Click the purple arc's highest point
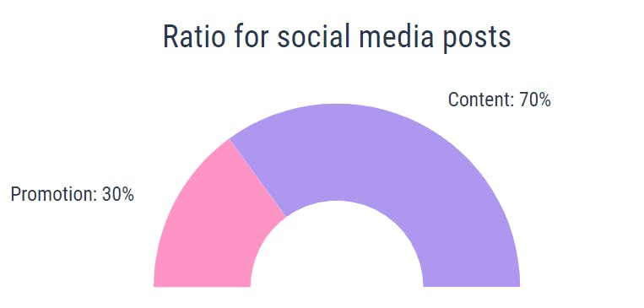 [337, 105]
